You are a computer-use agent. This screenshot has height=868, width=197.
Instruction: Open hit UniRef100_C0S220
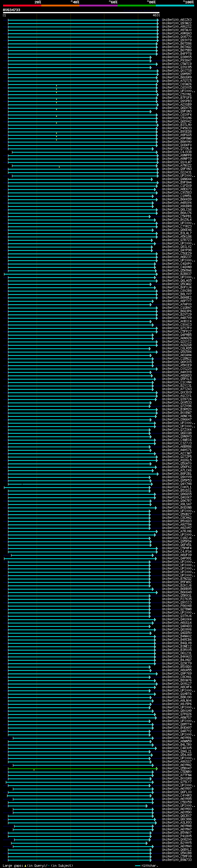click(x=177, y=369)
